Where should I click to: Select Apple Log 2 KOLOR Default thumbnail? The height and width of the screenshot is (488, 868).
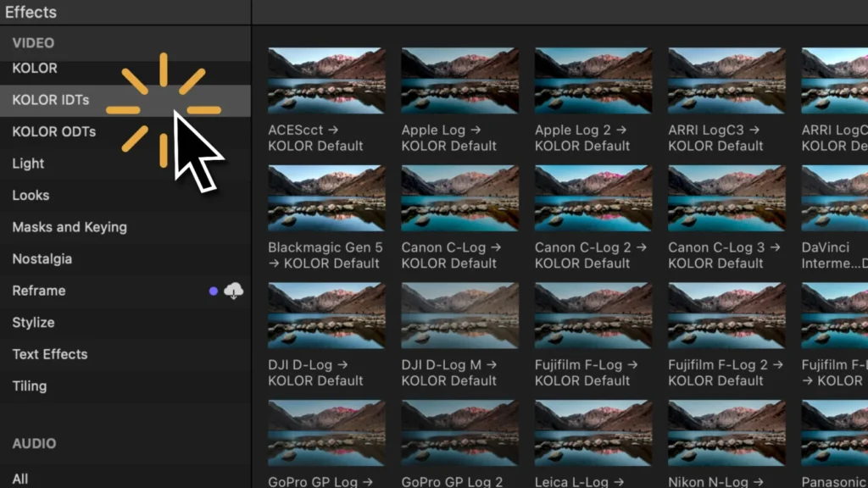[x=593, y=80]
